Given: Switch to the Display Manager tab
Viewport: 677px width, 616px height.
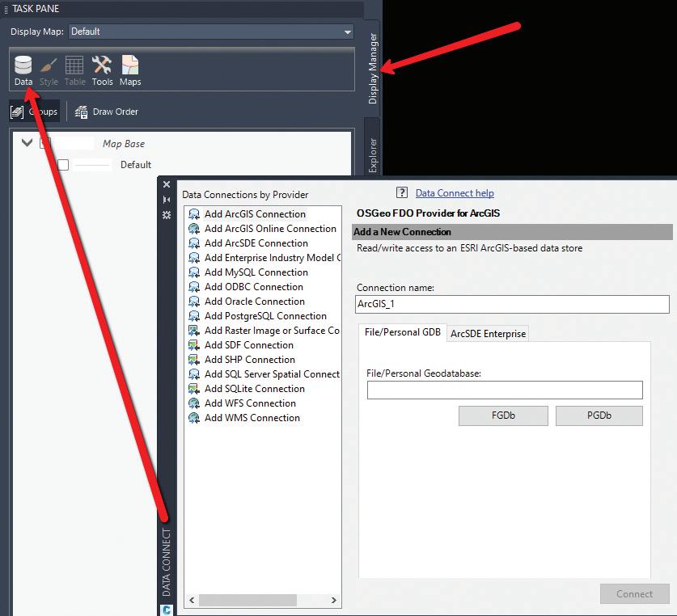Looking at the screenshot, I should [373, 68].
